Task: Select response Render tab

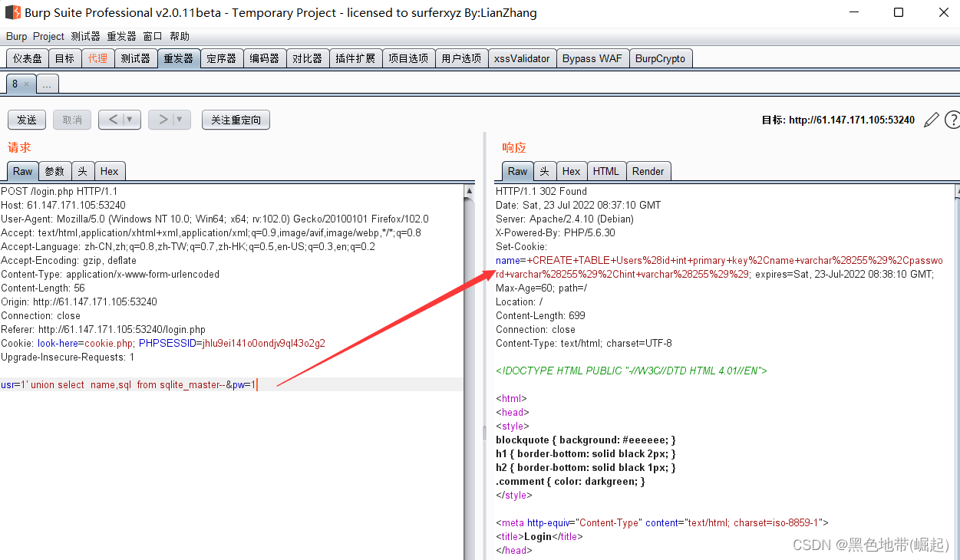Action: 648,171
